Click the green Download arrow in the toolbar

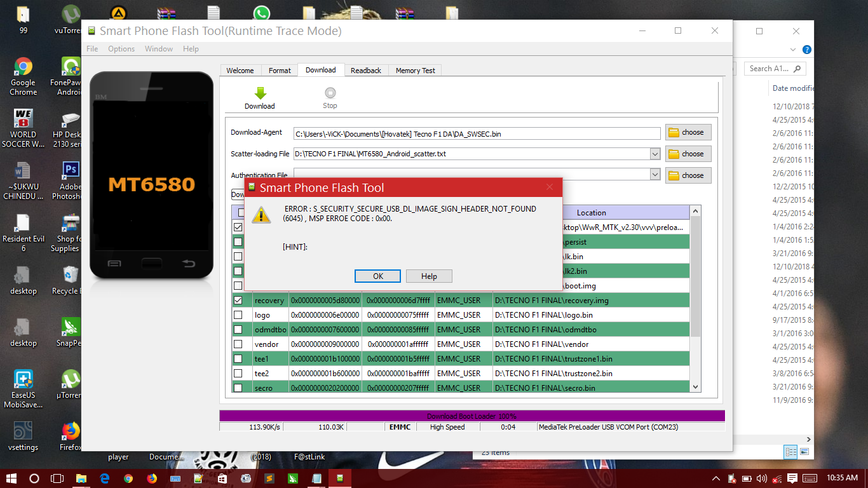(260, 93)
